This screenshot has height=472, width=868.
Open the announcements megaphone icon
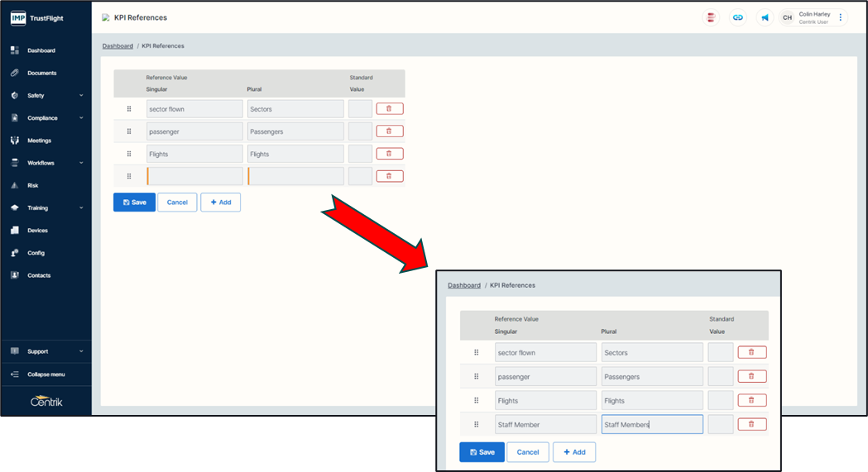pyautogui.click(x=765, y=17)
